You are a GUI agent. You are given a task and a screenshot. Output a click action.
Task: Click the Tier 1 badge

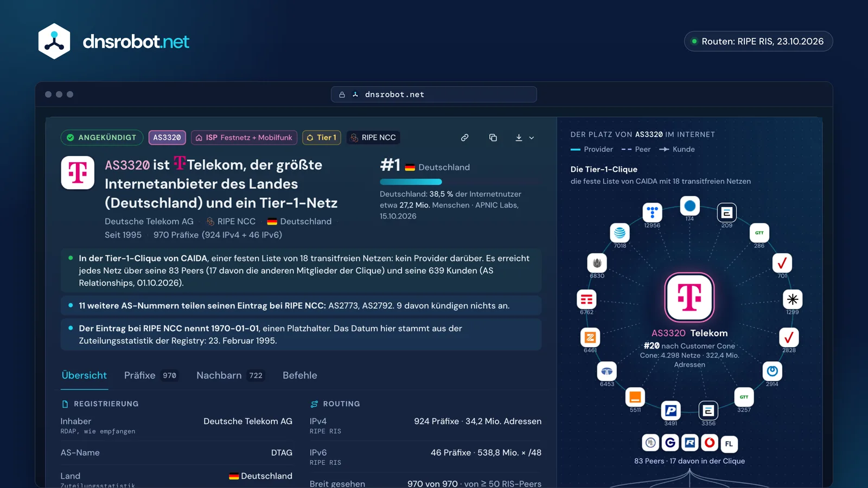click(x=322, y=138)
